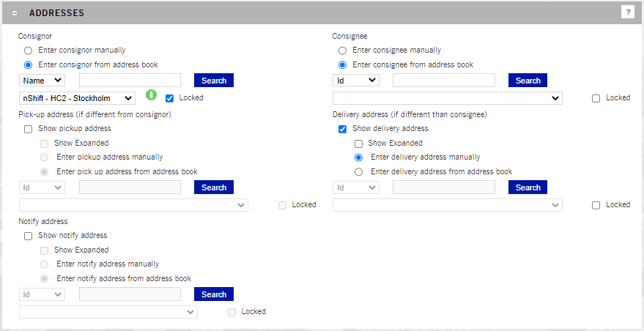Viewport: 644px width, 331px height.
Task: Collapse the Addresses section with minus icon
Action: 15,13
